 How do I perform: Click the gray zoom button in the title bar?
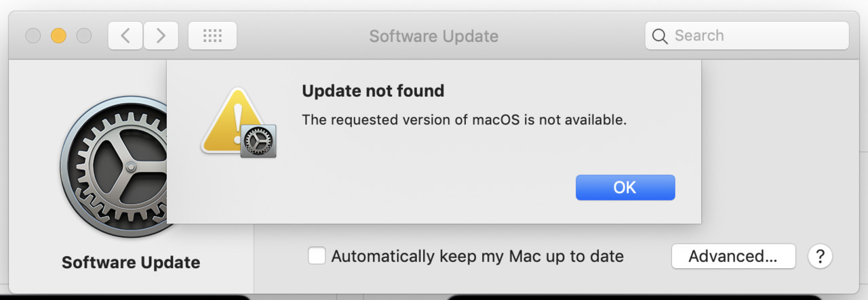(84, 36)
